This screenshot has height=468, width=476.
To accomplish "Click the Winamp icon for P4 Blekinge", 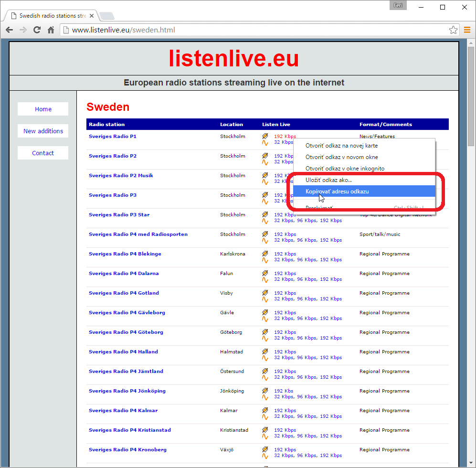I will [265, 253].
